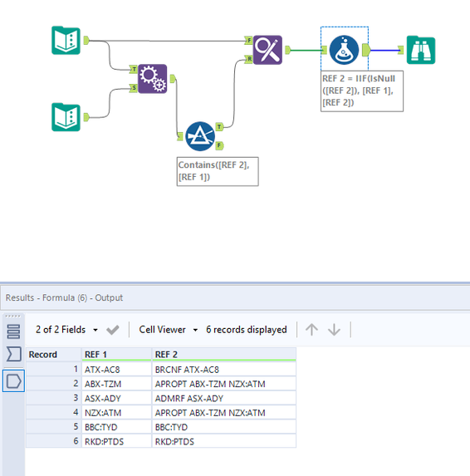
Task: Click the Filter tool input anchor
Action: (180, 136)
